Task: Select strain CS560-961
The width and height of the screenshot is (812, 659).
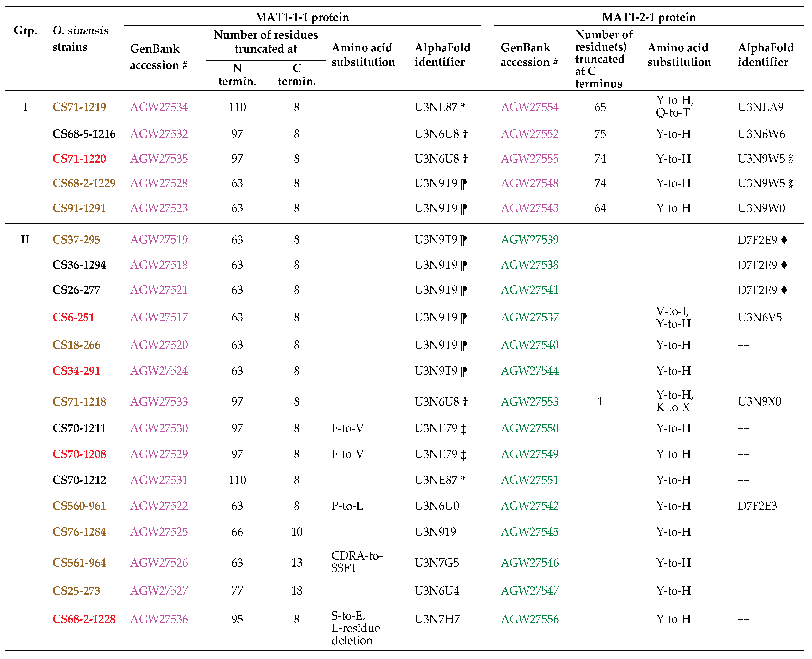Action: (79, 506)
